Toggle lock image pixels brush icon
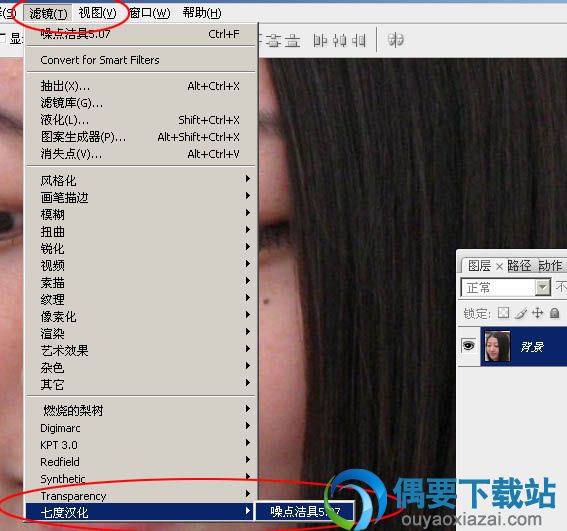Viewport: 567px width, 531px height. (x=521, y=313)
